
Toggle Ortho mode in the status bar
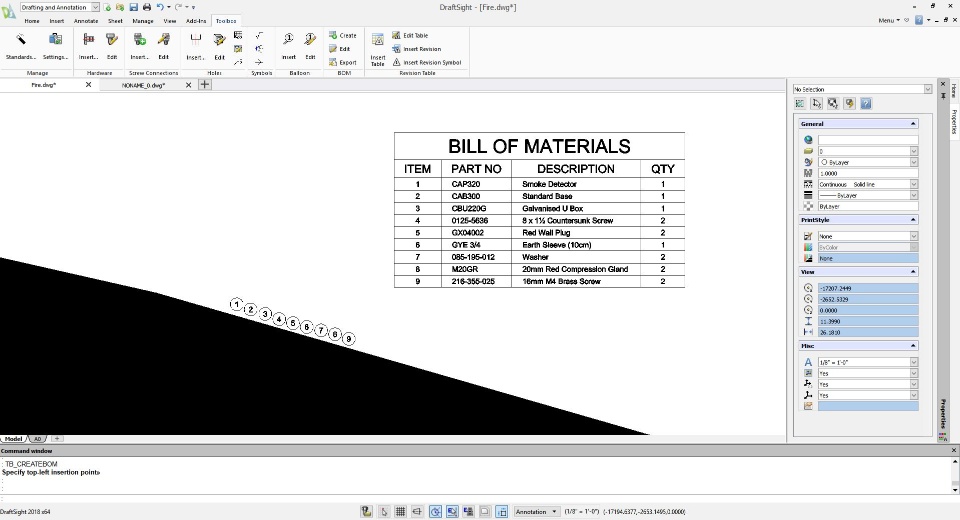(417, 511)
